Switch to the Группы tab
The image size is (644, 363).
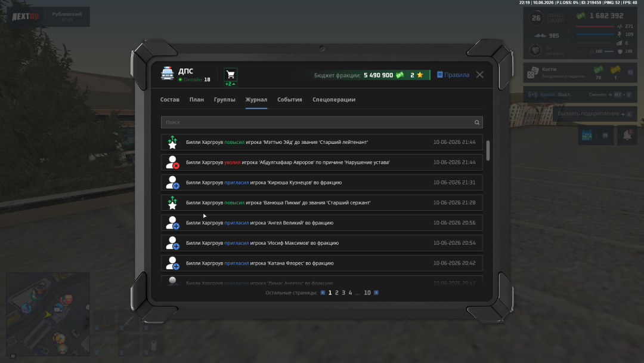click(224, 100)
